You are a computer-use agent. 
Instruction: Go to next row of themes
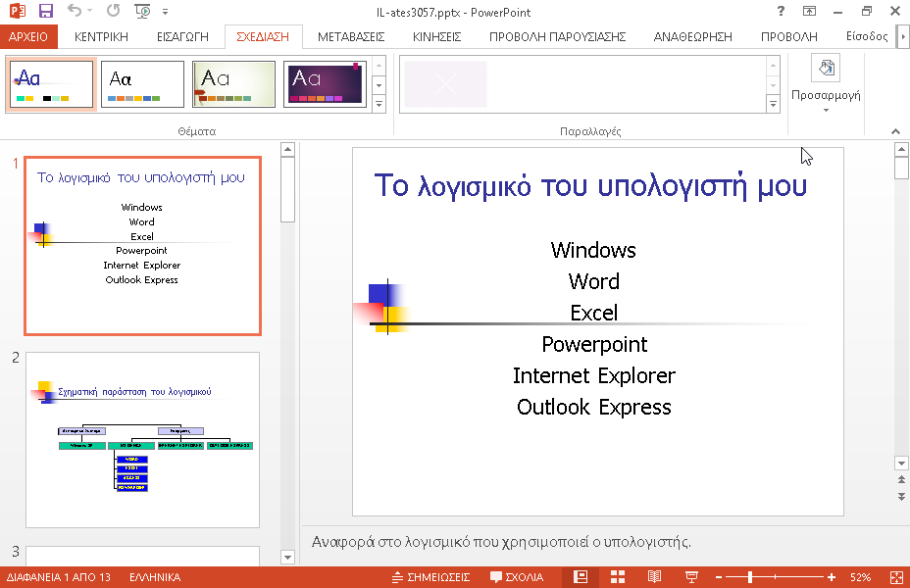tap(379, 85)
